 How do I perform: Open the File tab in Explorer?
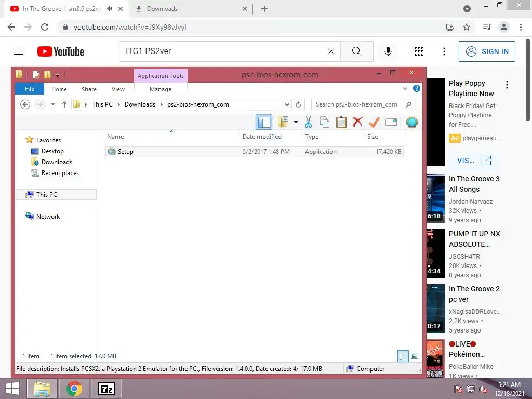click(x=30, y=89)
